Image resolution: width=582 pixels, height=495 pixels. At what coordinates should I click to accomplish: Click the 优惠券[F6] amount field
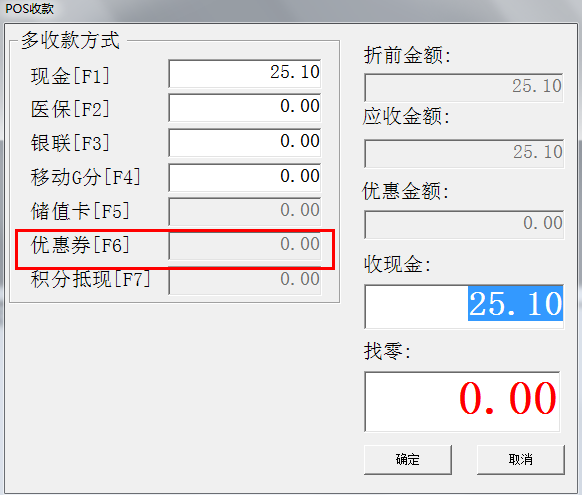(x=245, y=246)
